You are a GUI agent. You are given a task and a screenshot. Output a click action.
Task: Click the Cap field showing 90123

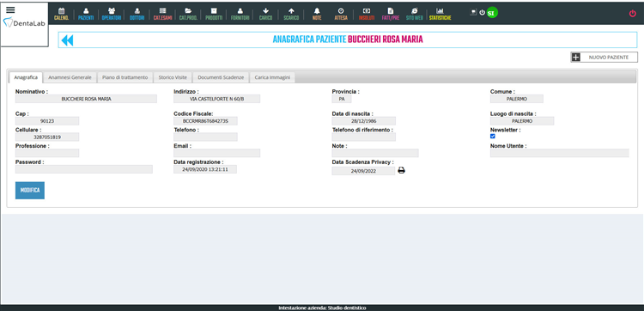click(47, 121)
